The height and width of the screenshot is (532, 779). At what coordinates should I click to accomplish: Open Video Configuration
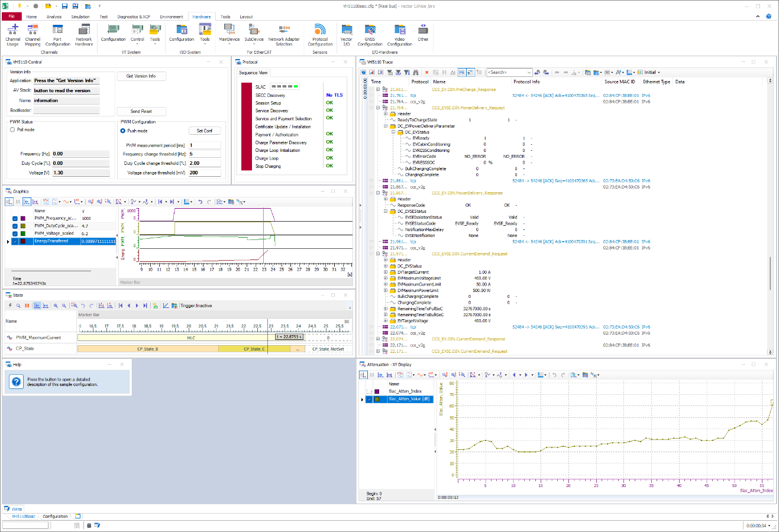tap(400, 35)
